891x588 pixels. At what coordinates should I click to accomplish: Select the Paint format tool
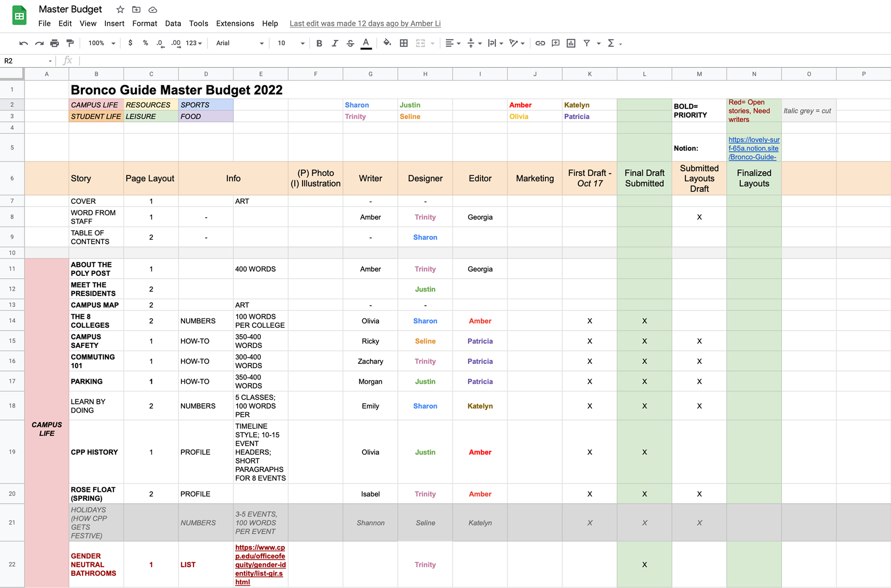[70, 43]
